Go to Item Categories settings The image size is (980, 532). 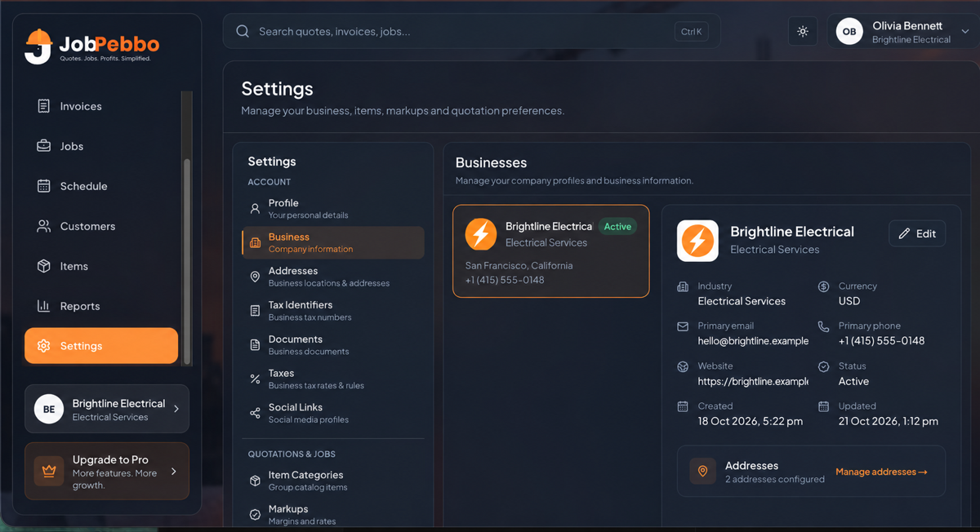click(333, 481)
